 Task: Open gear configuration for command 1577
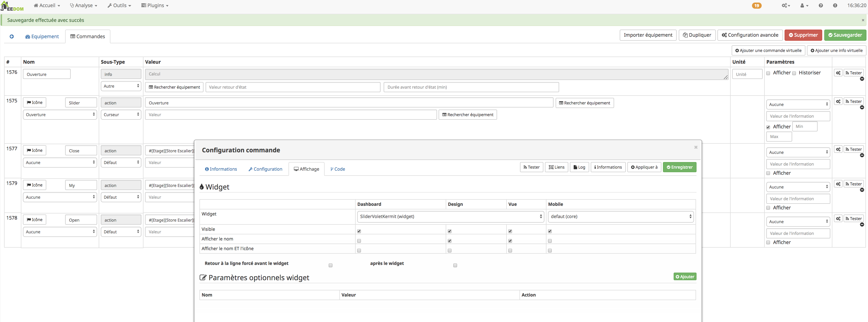(x=838, y=149)
